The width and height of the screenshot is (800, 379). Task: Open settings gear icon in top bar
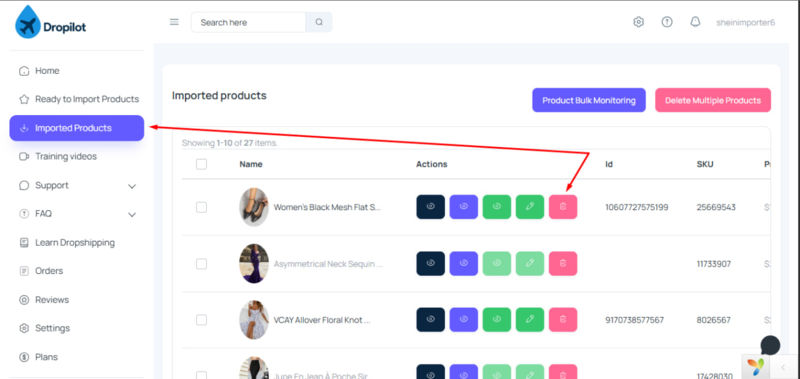pos(638,22)
